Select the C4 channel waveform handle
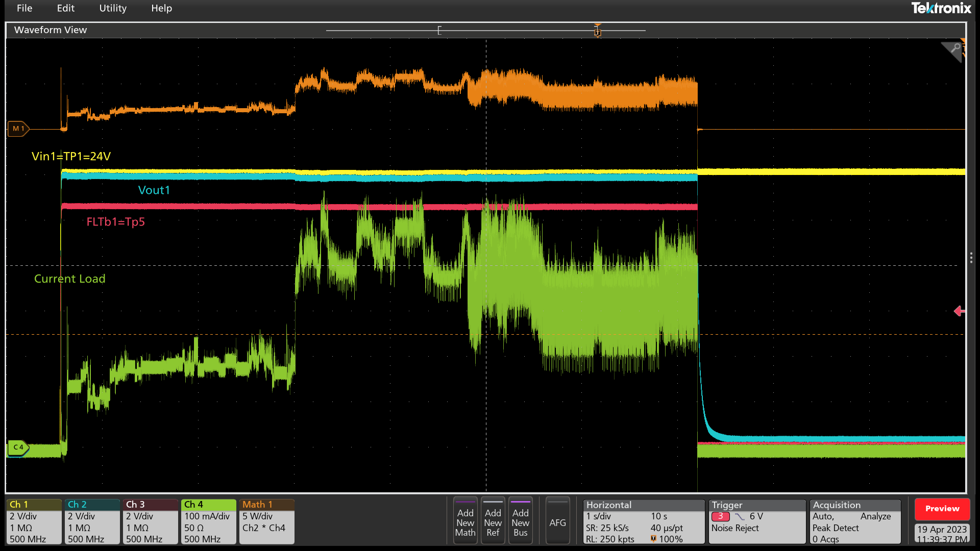 click(18, 447)
